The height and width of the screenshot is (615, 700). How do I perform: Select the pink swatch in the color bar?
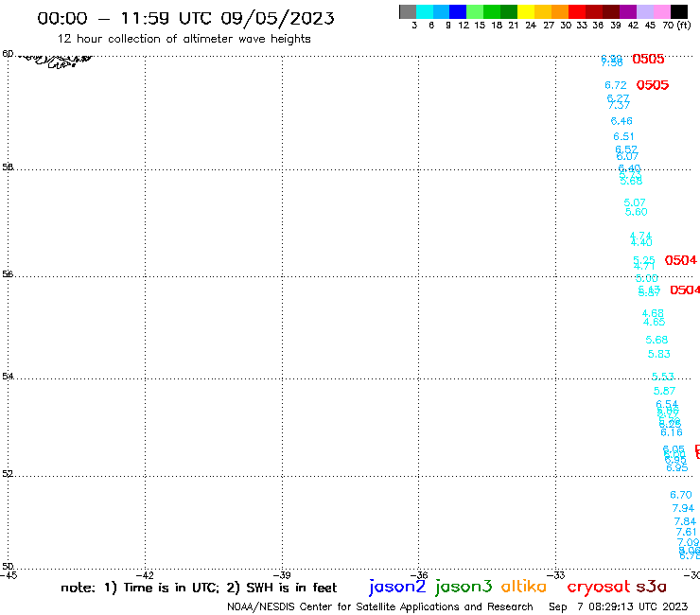pyautogui.click(x=661, y=11)
